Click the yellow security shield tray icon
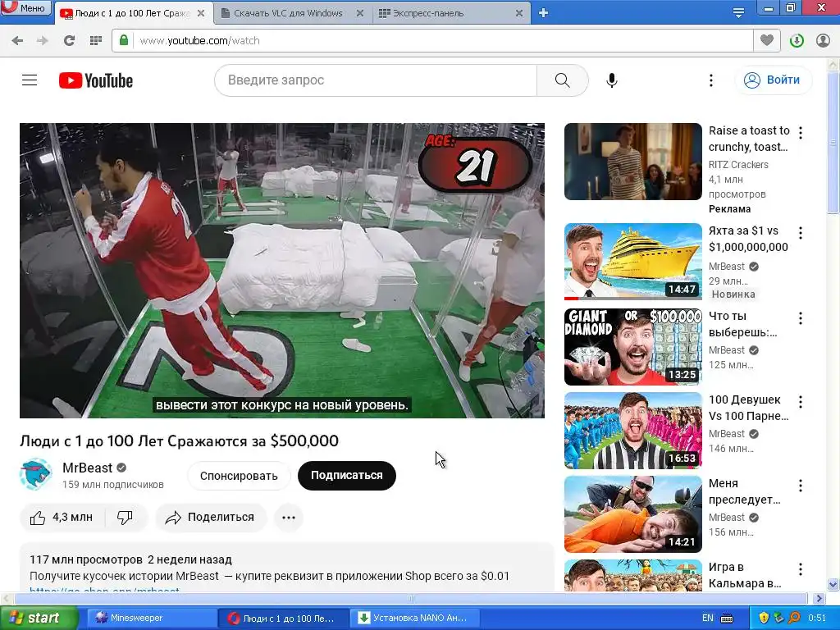This screenshot has width=840, height=630. point(764,619)
